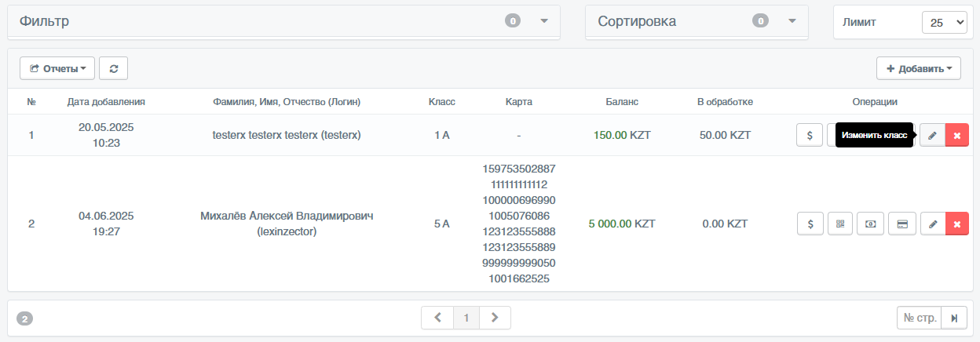Image resolution: width=980 pixels, height=342 pixels.
Task: Click the date 04.06.2025 19:27
Action: click(106, 224)
